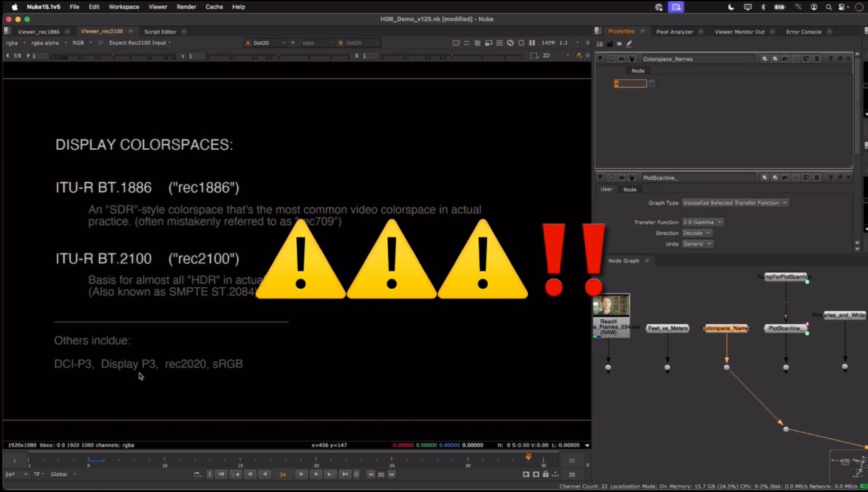Toggle the timeline lock icon
The image size is (868, 492).
point(546,474)
